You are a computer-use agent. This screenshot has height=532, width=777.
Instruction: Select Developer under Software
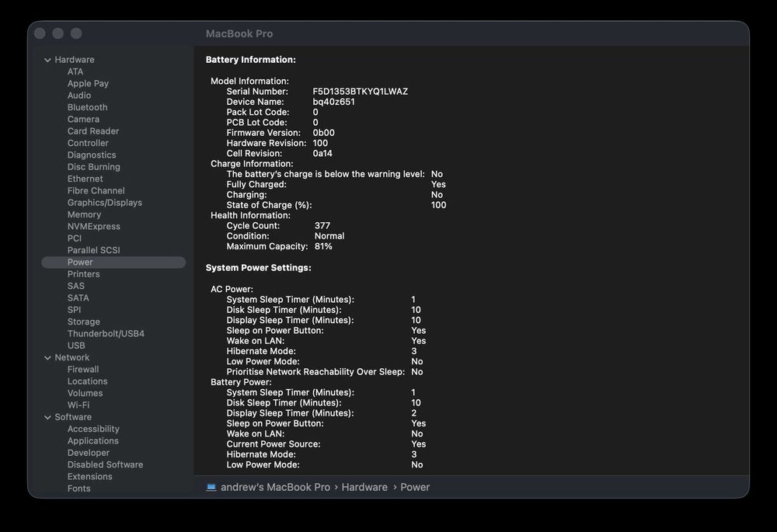(89, 452)
